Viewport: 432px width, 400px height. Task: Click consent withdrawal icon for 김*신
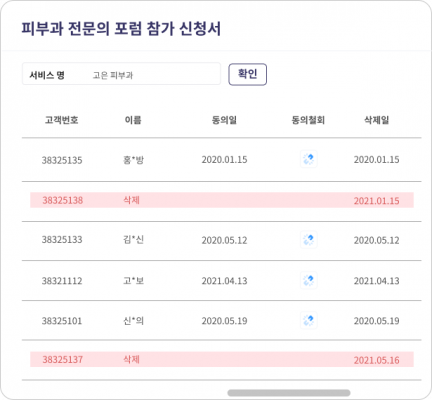[x=309, y=240]
